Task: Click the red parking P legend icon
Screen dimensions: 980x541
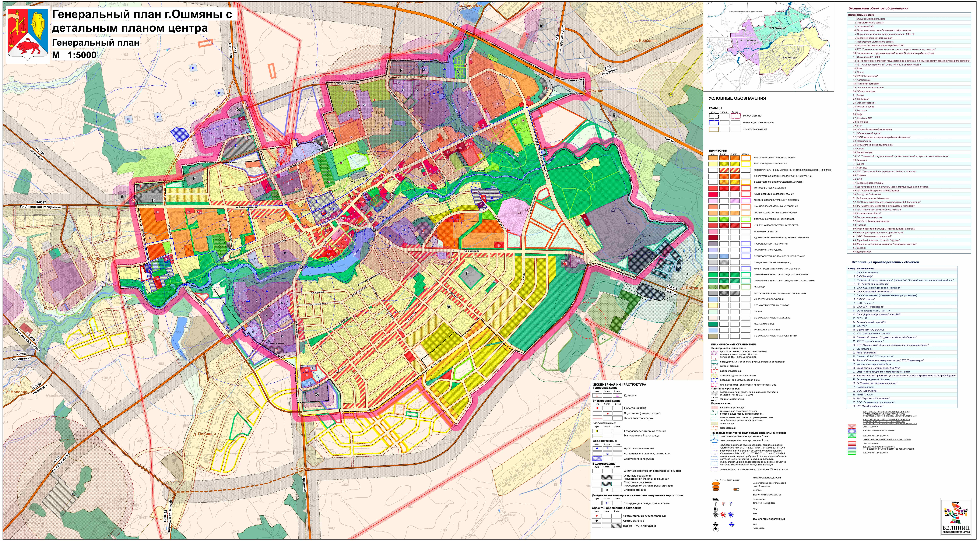Action: click(724, 503)
